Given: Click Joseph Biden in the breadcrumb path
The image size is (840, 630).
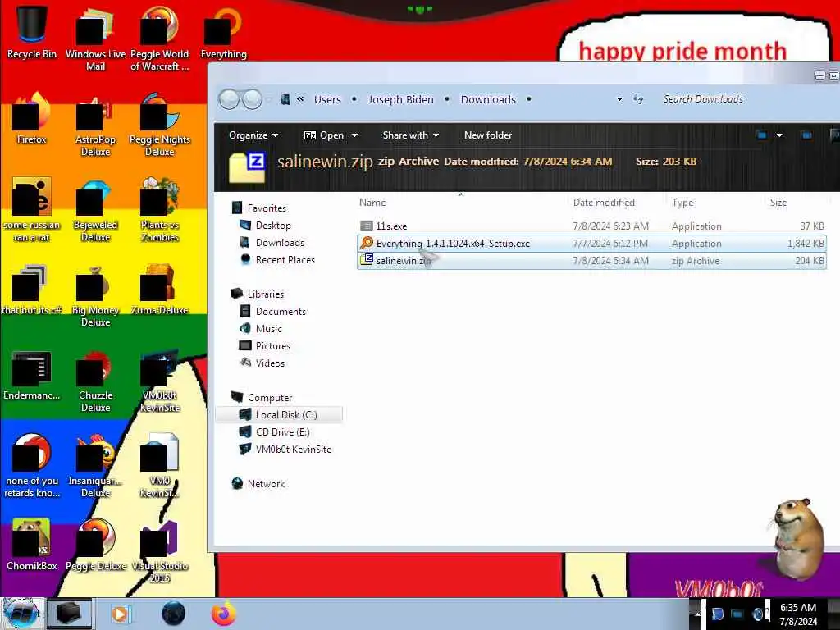Looking at the screenshot, I should [400, 99].
